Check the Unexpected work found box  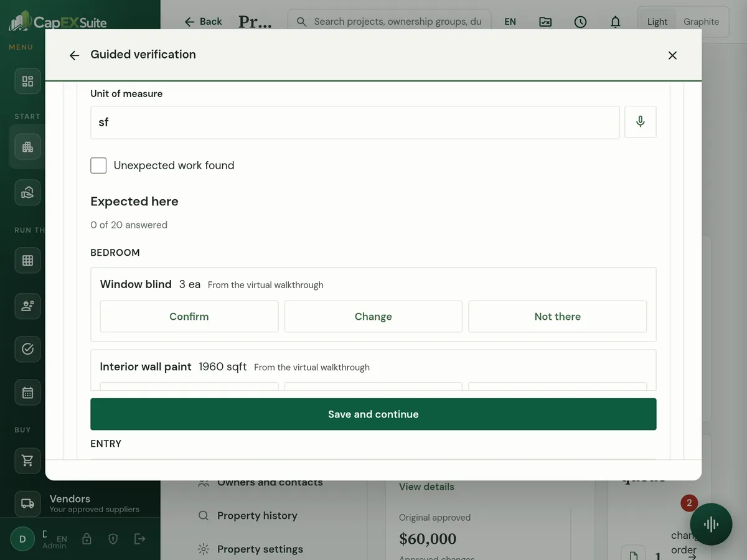pyautogui.click(x=98, y=166)
